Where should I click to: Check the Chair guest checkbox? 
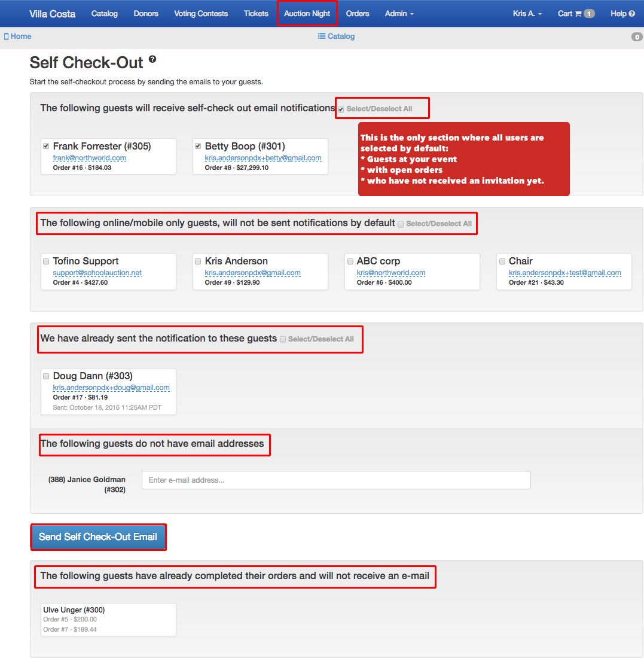[x=502, y=261]
